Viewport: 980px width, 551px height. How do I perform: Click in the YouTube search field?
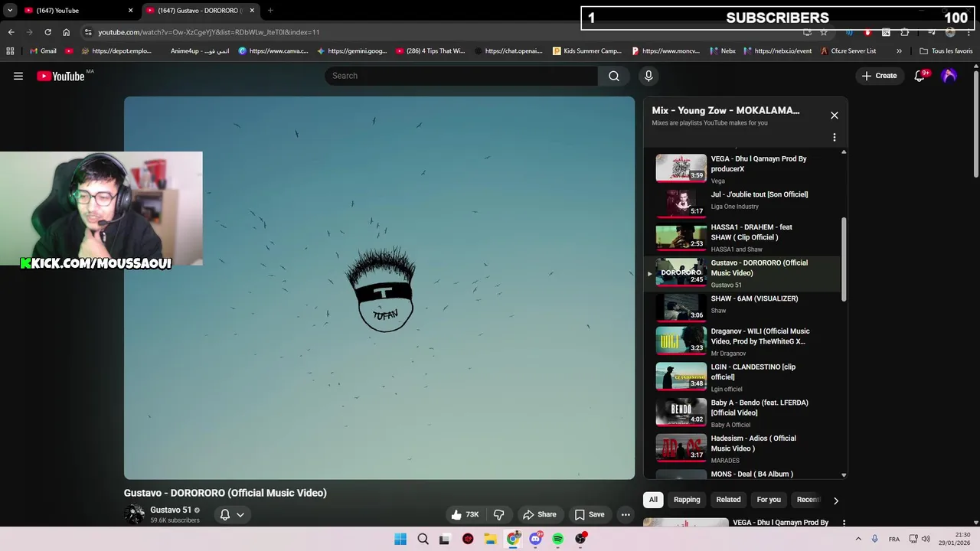tap(462, 76)
